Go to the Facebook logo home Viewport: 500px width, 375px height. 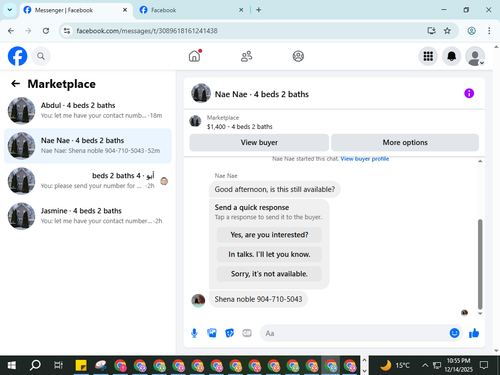tap(17, 56)
